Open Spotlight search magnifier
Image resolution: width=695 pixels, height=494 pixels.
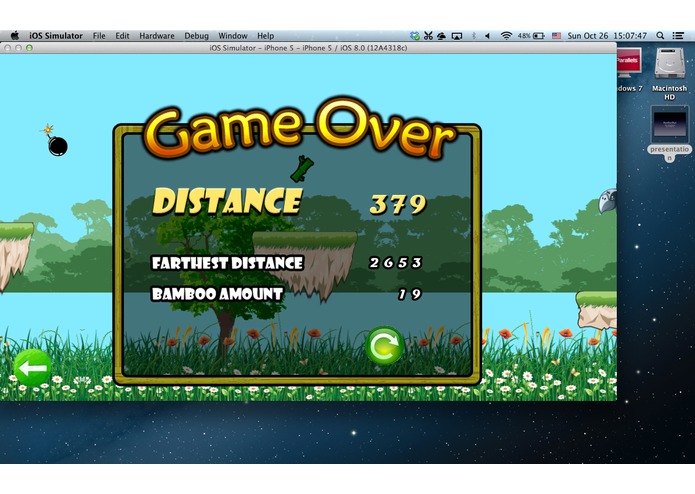(660, 36)
